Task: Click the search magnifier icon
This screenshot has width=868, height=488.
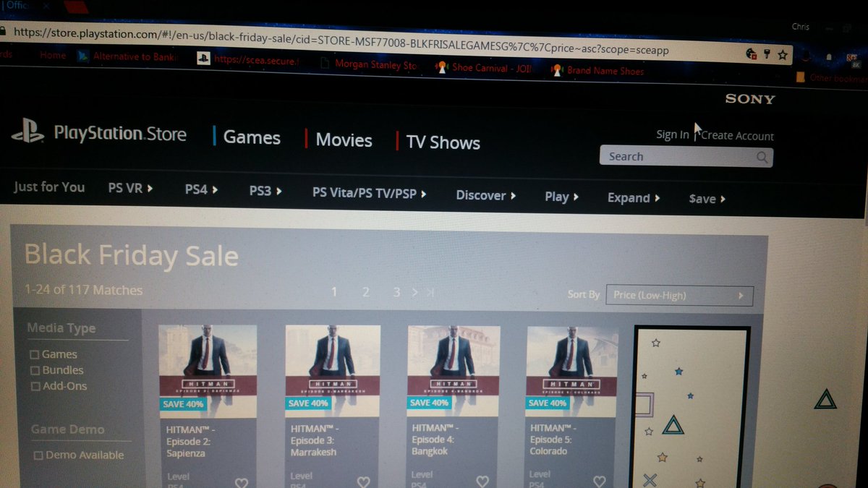Action: pyautogui.click(x=762, y=157)
